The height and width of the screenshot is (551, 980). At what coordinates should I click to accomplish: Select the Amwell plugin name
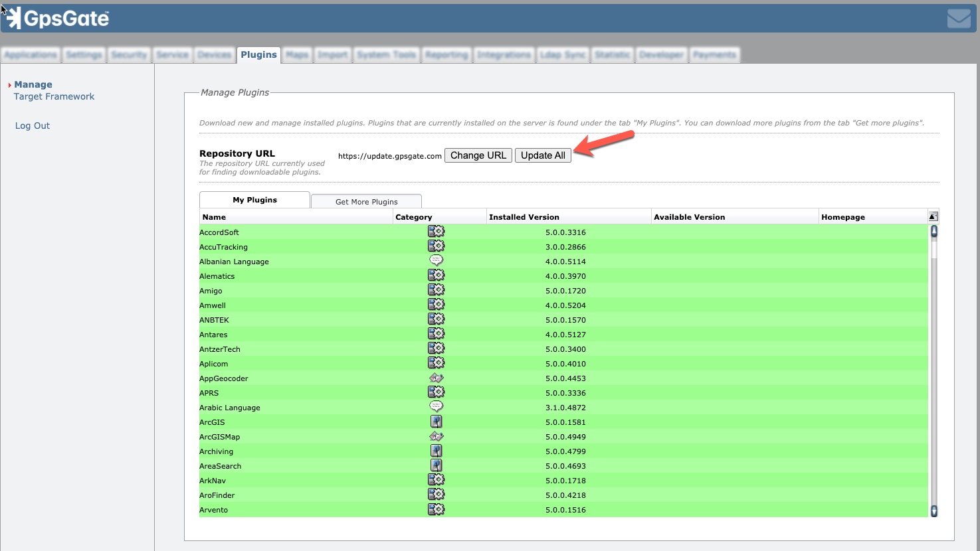click(212, 305)
